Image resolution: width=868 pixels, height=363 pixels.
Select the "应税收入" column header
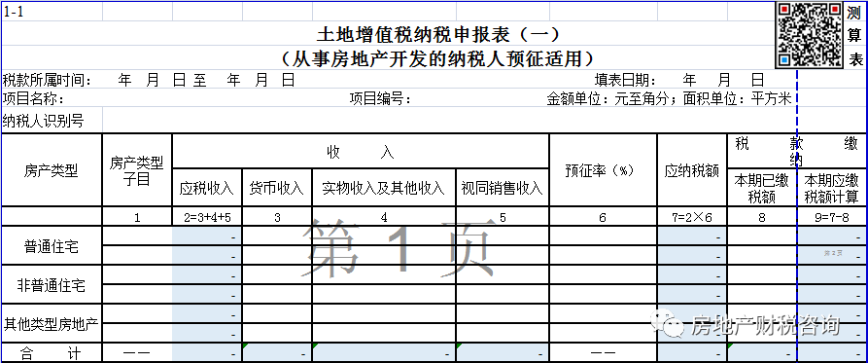coord(207,188)
